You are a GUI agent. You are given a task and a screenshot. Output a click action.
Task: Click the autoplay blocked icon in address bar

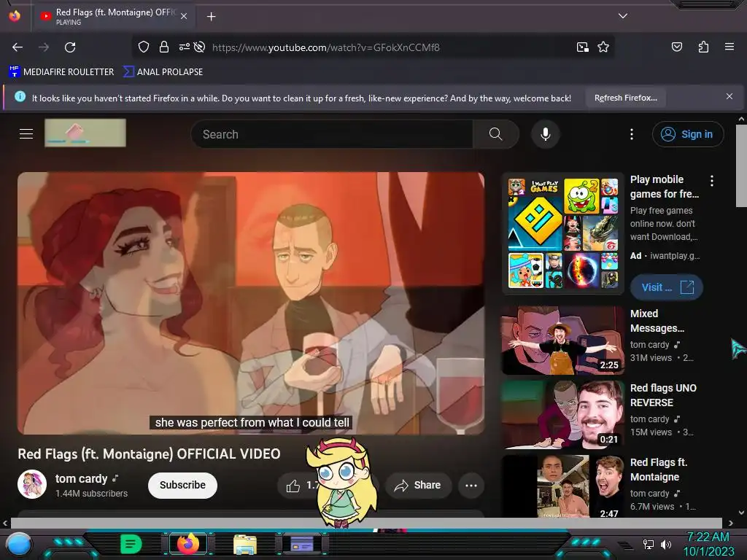click(200, 47)
